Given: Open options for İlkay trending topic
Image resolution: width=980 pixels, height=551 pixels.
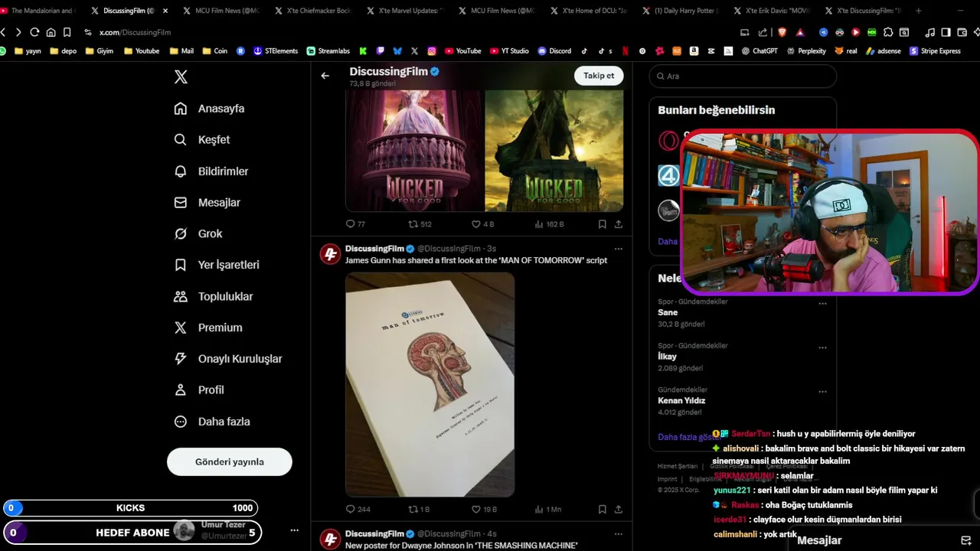Looking at the screenshot, I should coord(823,347).
